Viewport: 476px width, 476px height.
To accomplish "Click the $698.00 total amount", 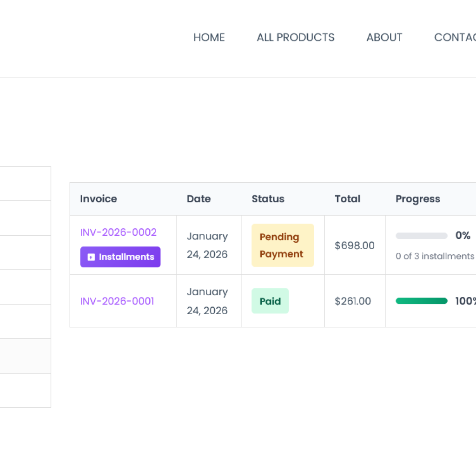I will click(x=355, y=245).
